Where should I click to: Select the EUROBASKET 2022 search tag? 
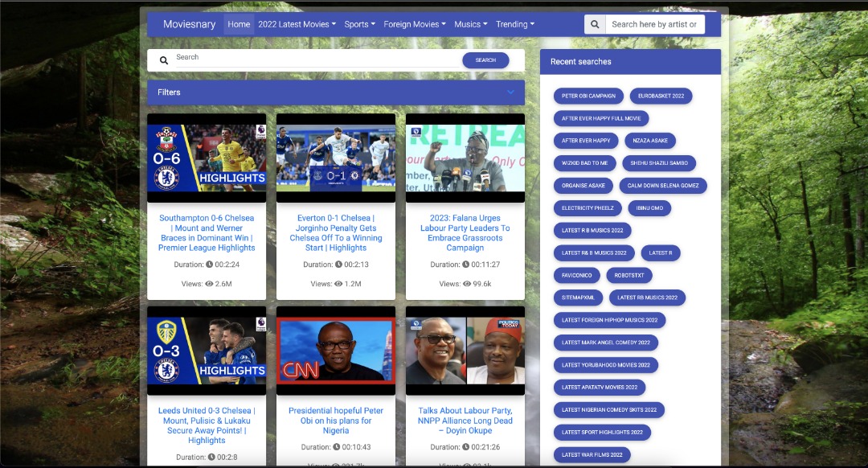tap(661, 96)
